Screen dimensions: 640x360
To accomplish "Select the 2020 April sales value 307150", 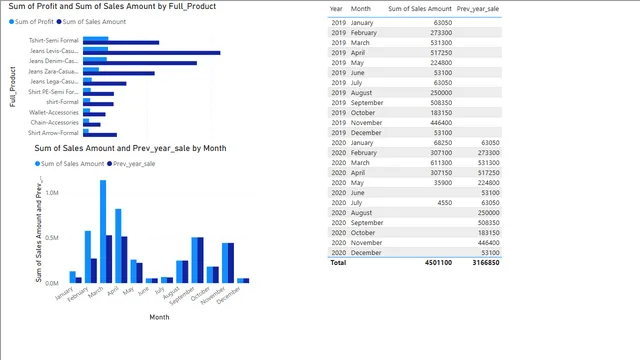I will pyautogui.click(x=441, y=173).
